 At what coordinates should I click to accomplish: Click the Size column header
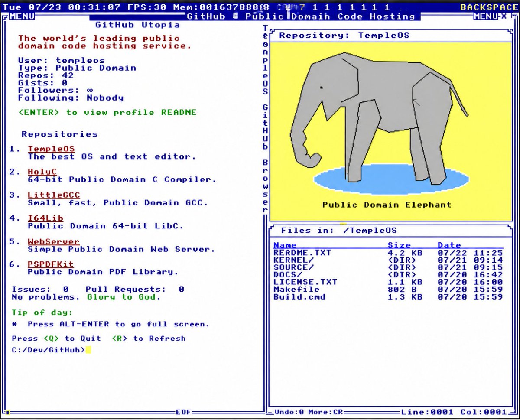point(399,245)
